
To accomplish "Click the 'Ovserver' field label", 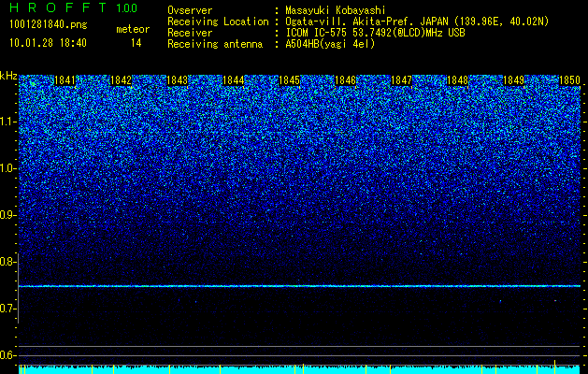I will 190,10.
